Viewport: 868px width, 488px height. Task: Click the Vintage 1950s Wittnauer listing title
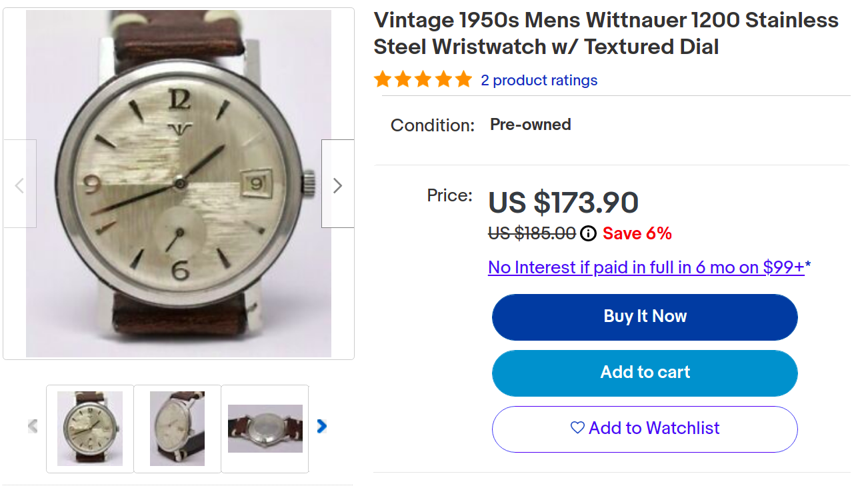pos(605,33)
